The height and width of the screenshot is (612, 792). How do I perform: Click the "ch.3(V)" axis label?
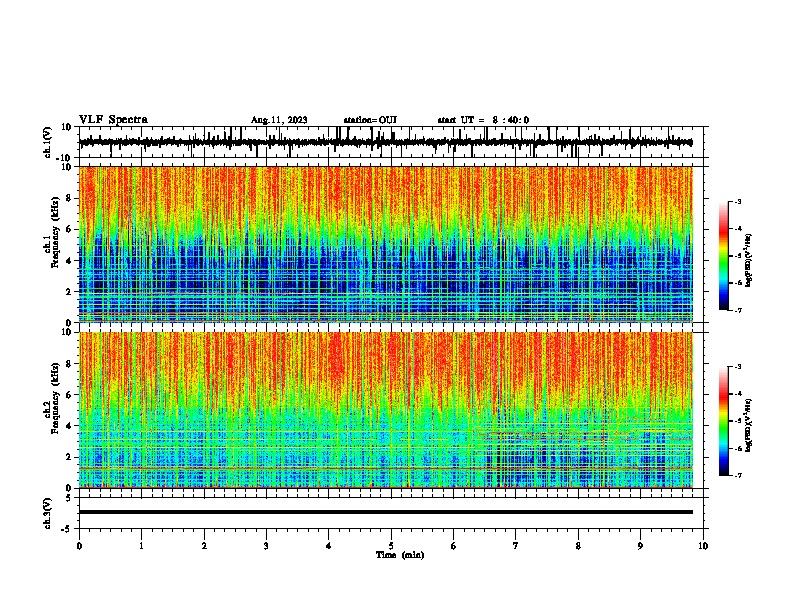48,513
